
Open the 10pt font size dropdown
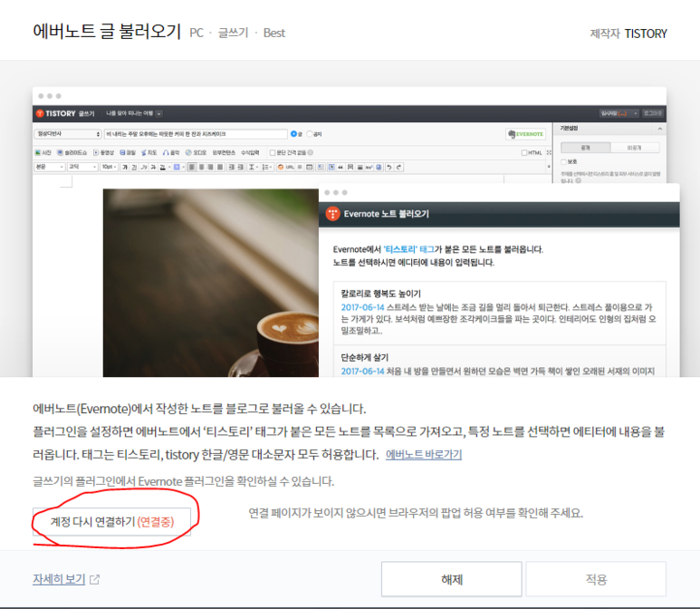coord(109,167)
